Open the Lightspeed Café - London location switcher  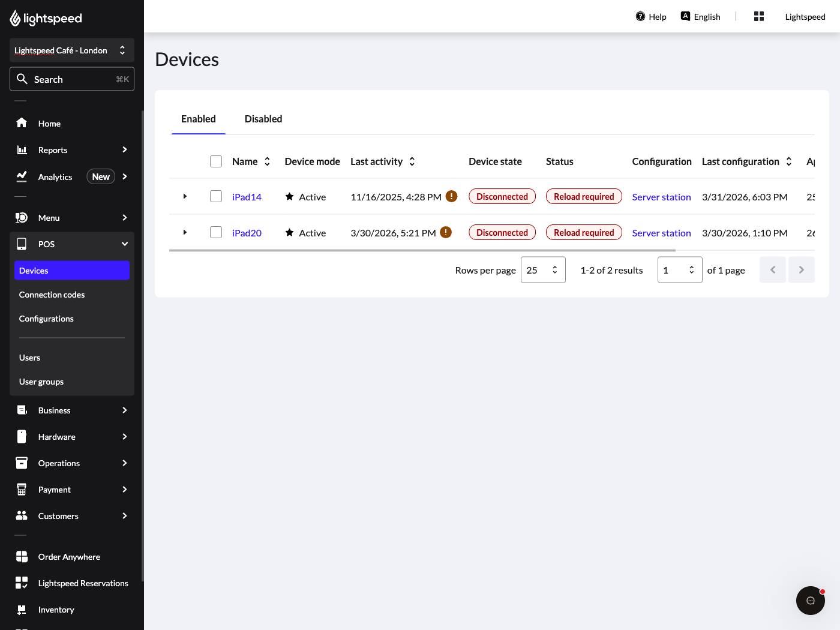pos(71,50)
